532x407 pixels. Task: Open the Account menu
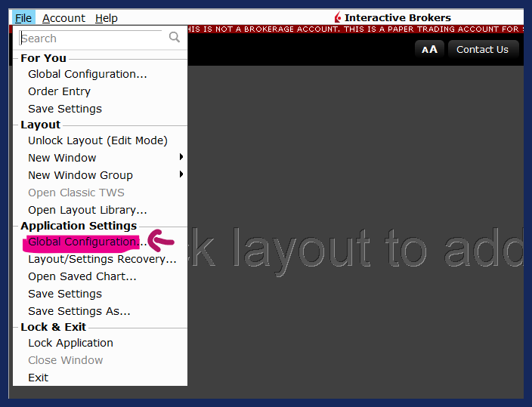(x=63, y=18)
